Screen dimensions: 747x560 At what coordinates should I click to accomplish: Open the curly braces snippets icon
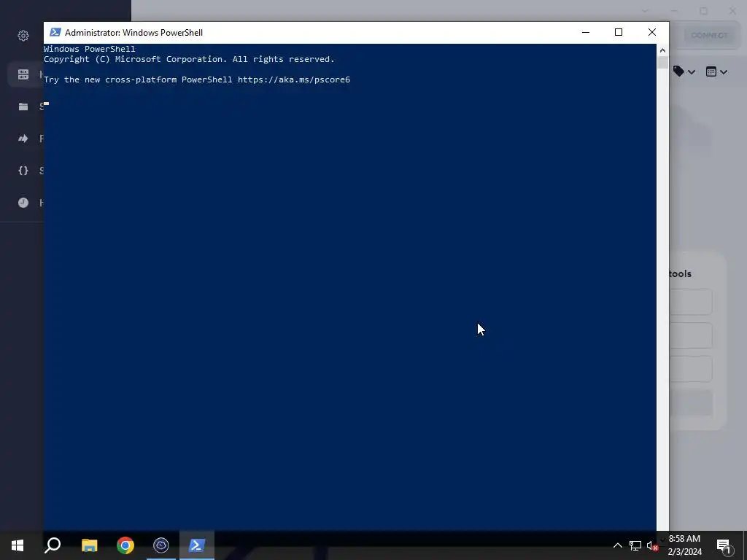[23, 171]
